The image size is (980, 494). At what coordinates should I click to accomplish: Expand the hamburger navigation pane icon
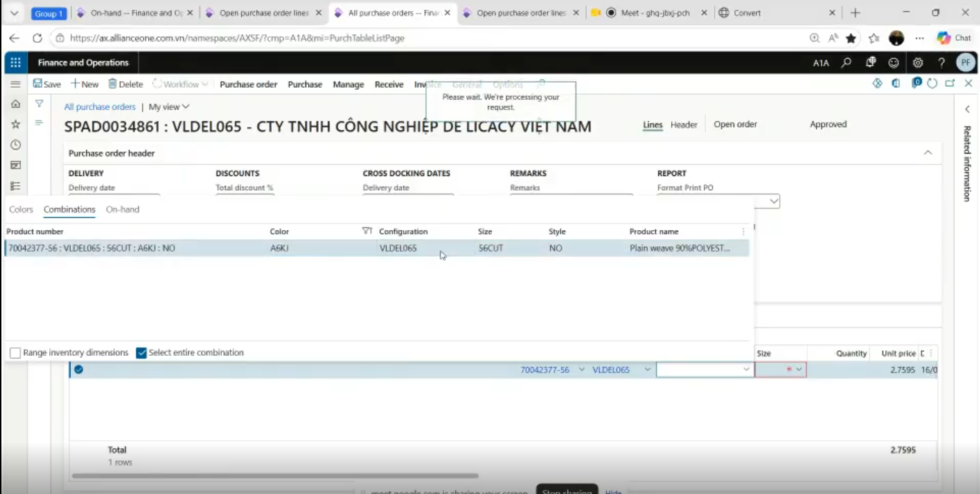pos(15,84)
